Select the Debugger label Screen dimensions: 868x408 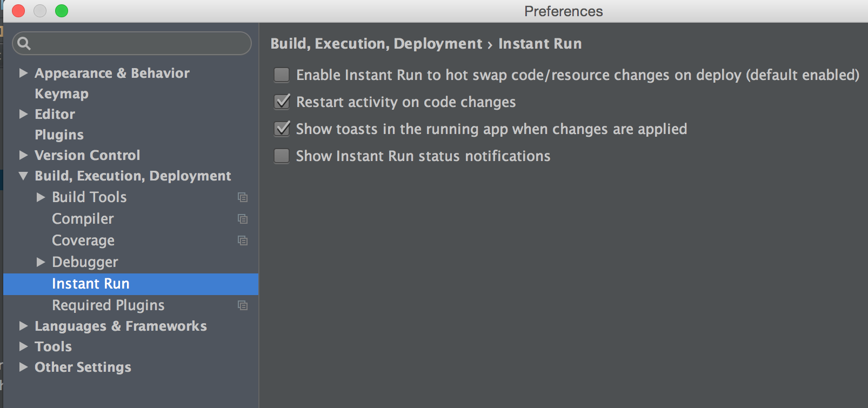85,262
